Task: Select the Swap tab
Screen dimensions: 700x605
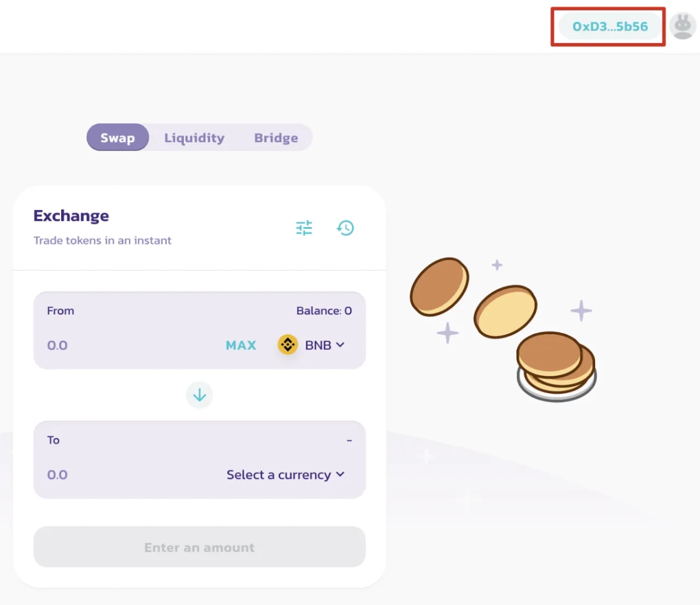Action: coord(117,138)
